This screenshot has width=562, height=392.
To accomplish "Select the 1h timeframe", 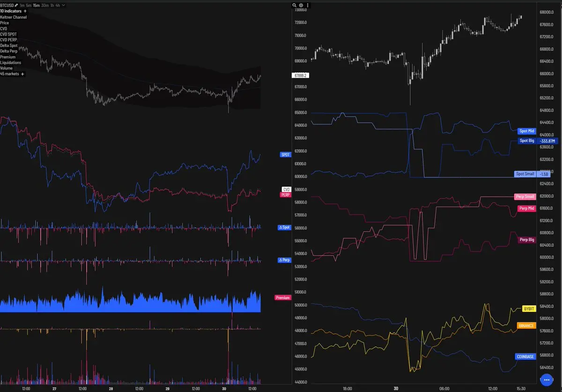I will [52, 5].
